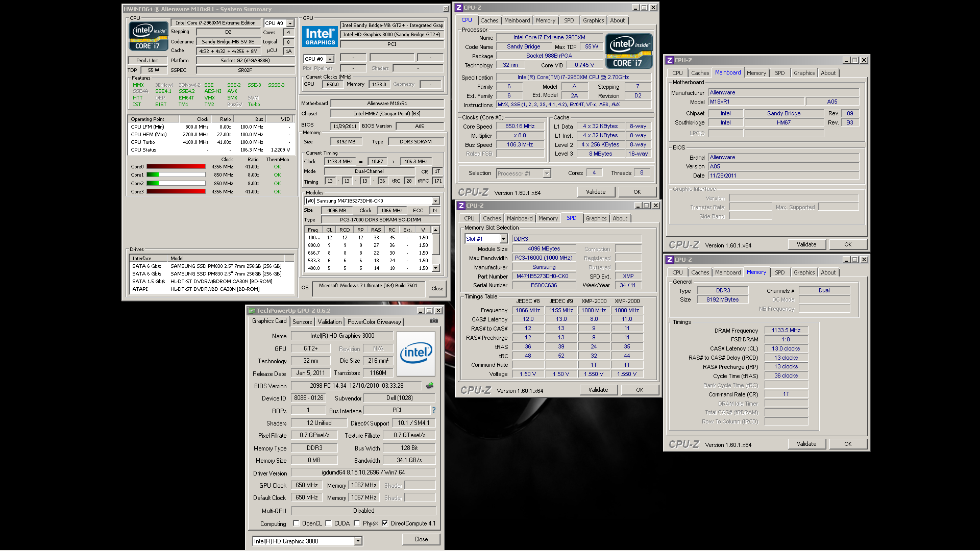This screenshot has height=551, width=980.
Task: Select SPD tab in CPU-Z Memory window
Action: pyautogui.click(x=779, y=272)
